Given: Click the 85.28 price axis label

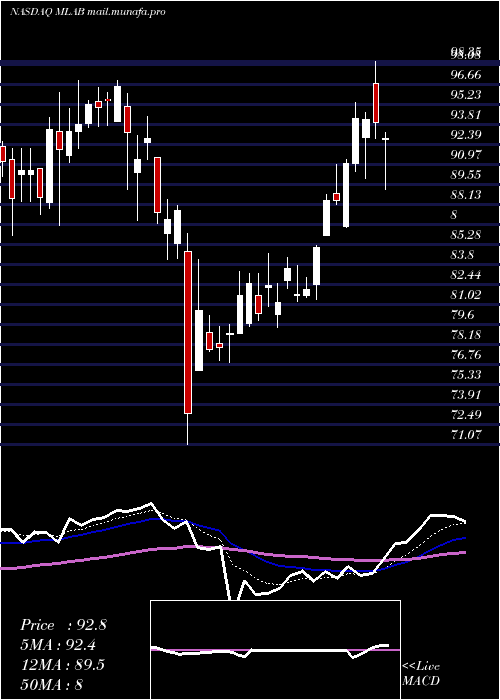Looking at the screenshot, I should coord(466,235).
